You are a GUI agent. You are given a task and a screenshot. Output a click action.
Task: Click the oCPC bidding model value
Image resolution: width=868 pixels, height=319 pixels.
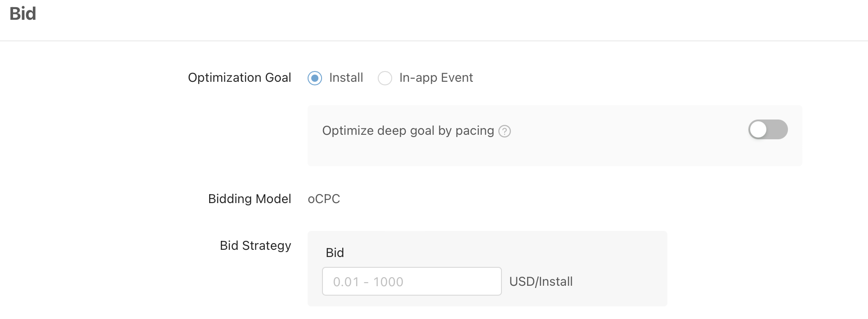(324, 199)
